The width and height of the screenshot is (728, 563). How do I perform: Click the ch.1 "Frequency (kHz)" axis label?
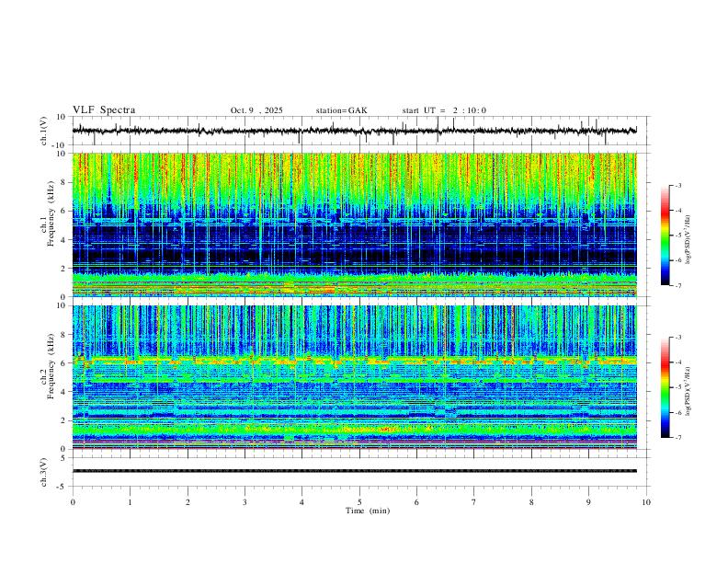(x=51, y=214)
